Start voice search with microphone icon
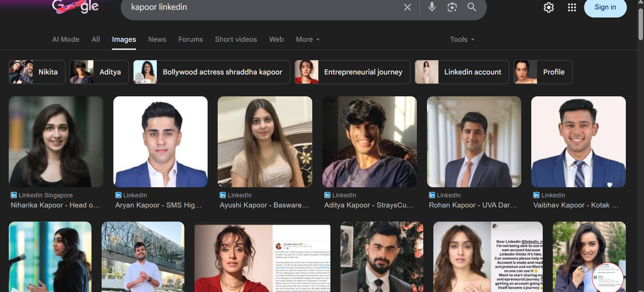 click(432, 7)
